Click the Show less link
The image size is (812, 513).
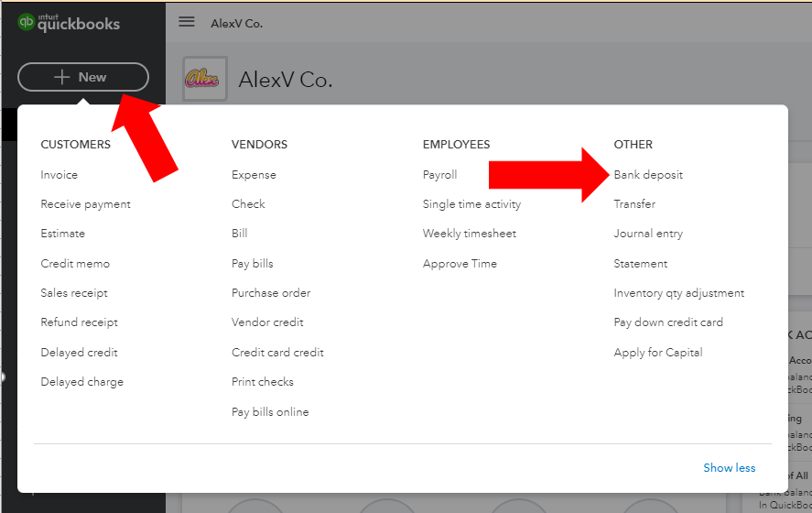click(x=729, y=468)
